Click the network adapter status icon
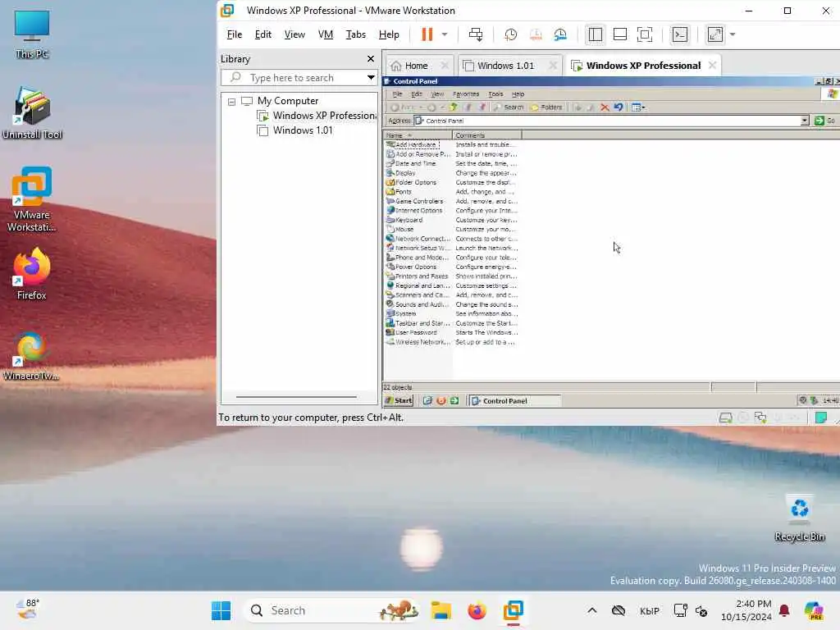Screen dimensions: 840x630 click(760, 418)
